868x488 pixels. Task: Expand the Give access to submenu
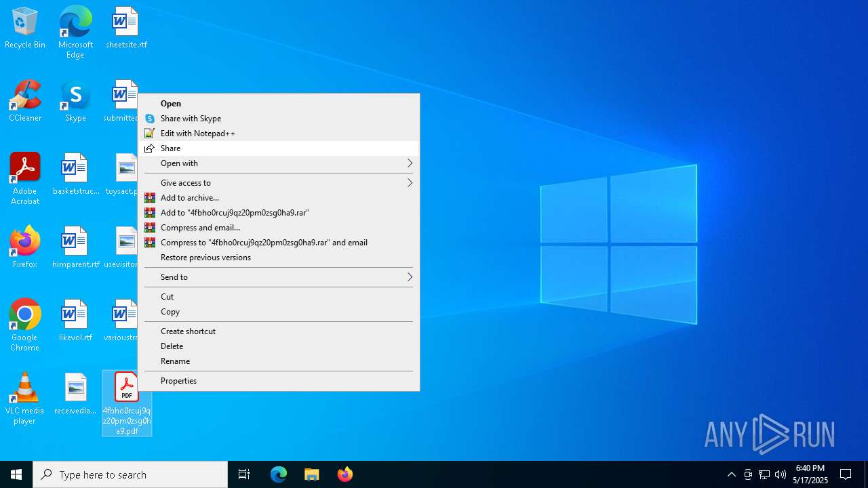279,183
